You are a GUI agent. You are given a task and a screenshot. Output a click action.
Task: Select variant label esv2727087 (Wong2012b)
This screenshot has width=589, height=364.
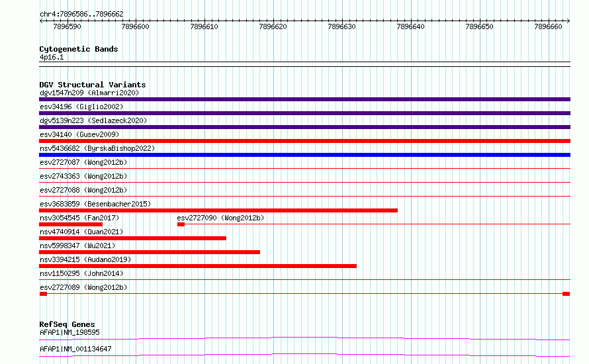coord(83,162)
